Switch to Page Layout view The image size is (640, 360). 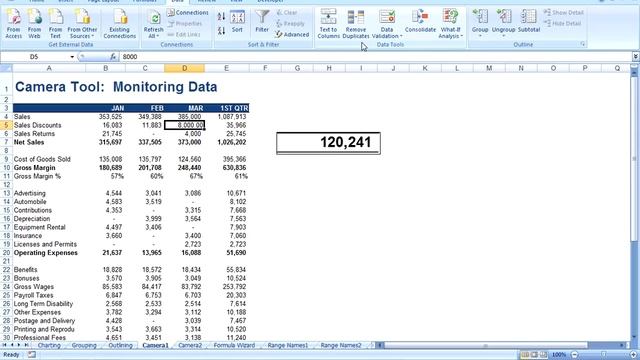(x=534, y=355)
